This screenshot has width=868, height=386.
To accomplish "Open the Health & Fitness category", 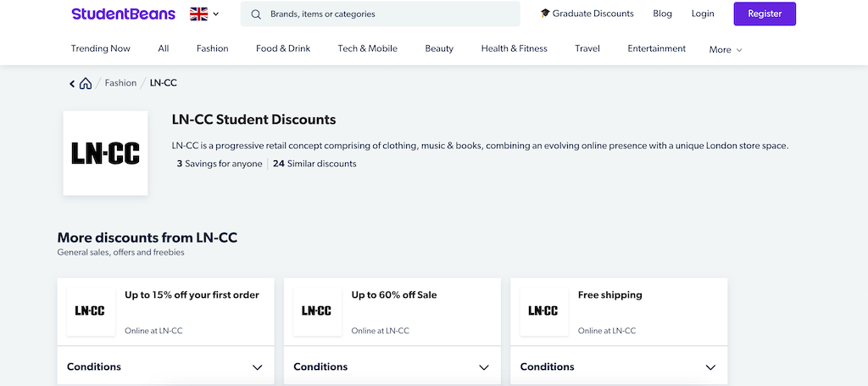I will (x=515, y=48).
